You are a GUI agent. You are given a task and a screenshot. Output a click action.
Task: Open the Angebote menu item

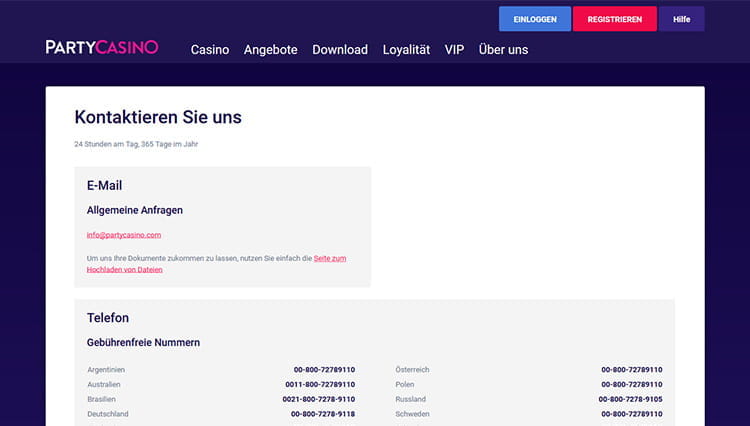click(271, 50)
